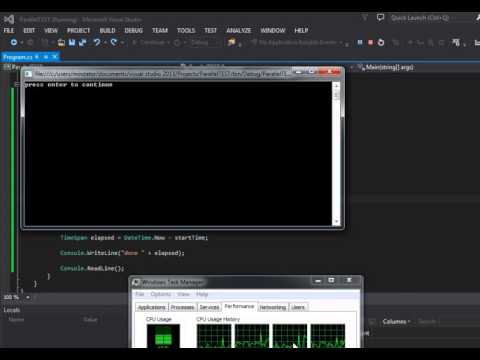
Task: Redo with the toolbar Redo arrow
Action: pyautogui.click(x=114, y=42)
